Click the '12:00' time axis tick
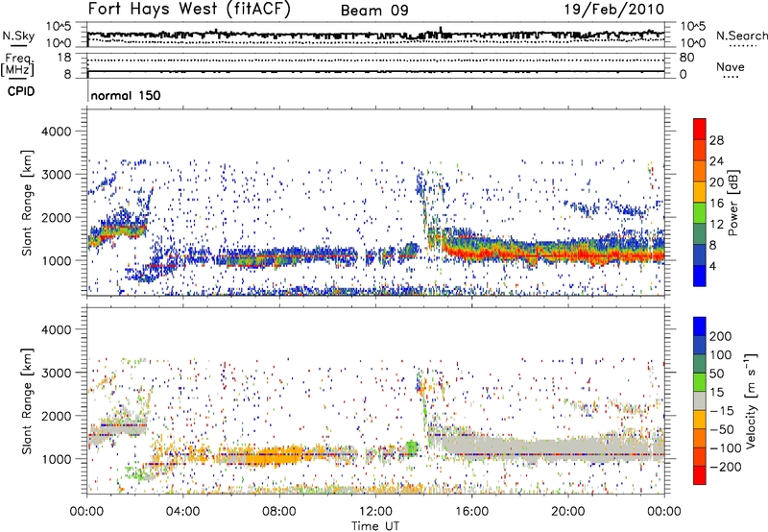The width and height of the screenshot is (768, 532). point(375,512)
